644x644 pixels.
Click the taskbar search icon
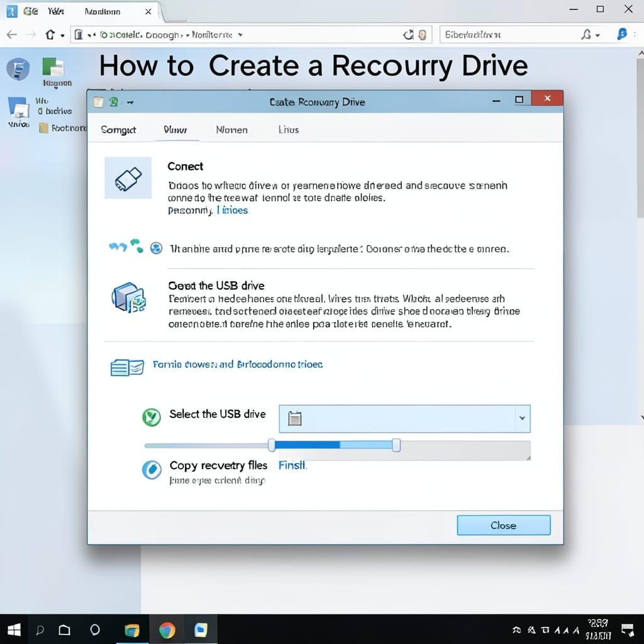[x=40, y=630]
